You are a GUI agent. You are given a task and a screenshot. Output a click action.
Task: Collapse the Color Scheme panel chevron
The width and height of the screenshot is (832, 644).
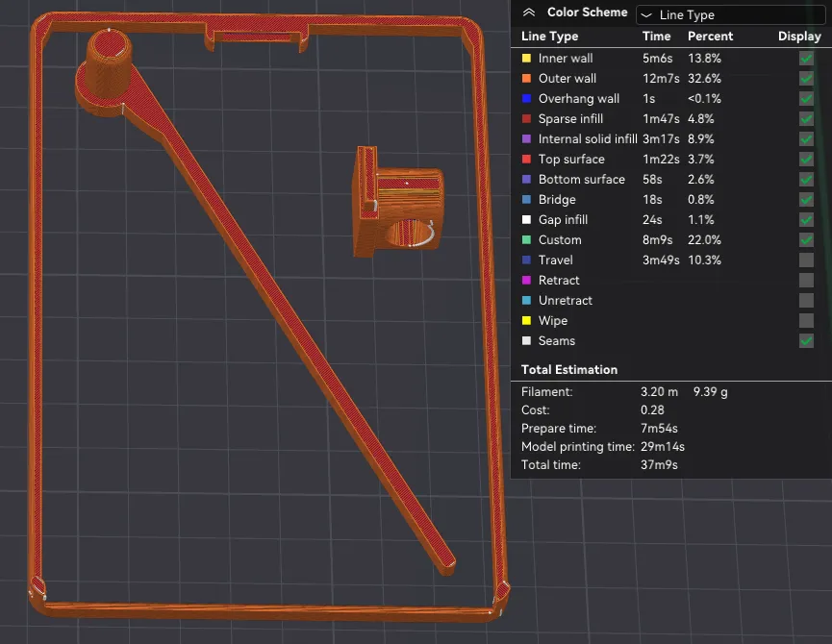coord(528,12)
